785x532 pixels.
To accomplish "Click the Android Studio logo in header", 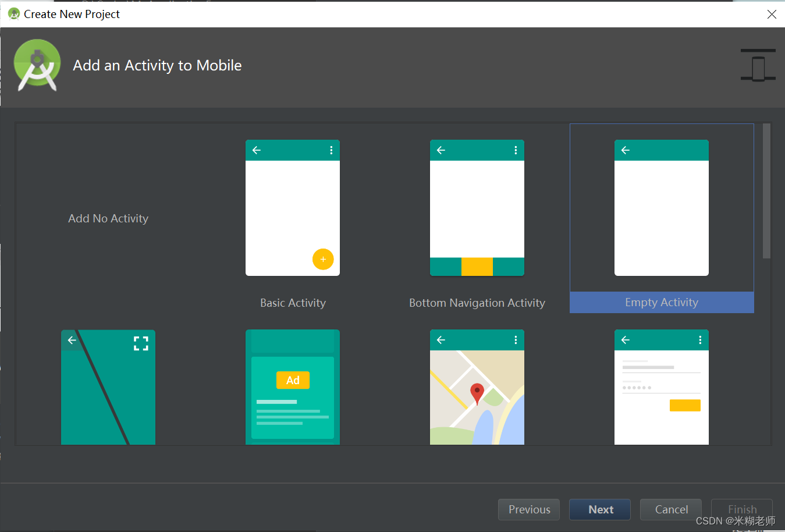I will (37, 65).
